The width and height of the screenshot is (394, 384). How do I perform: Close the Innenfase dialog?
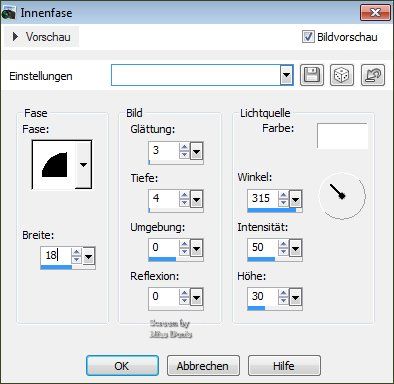[x=375, y=13]
